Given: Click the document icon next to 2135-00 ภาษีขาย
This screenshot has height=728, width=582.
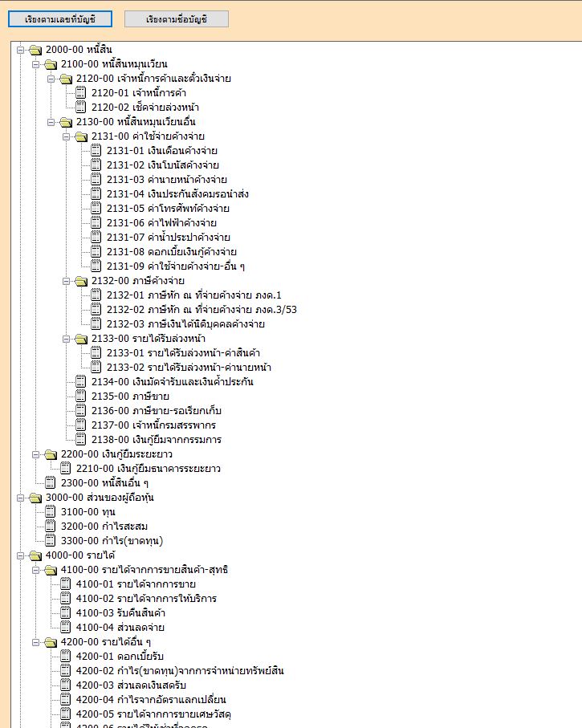Looking at the screenshot, I should click(x=80, y=396).
